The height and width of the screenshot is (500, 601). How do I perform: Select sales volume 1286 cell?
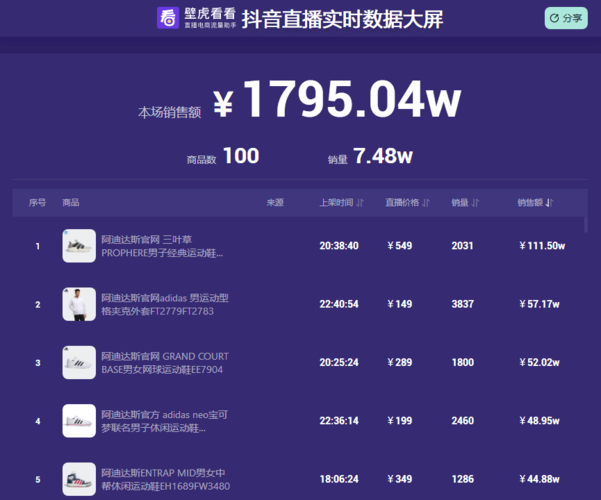(463, 479)
